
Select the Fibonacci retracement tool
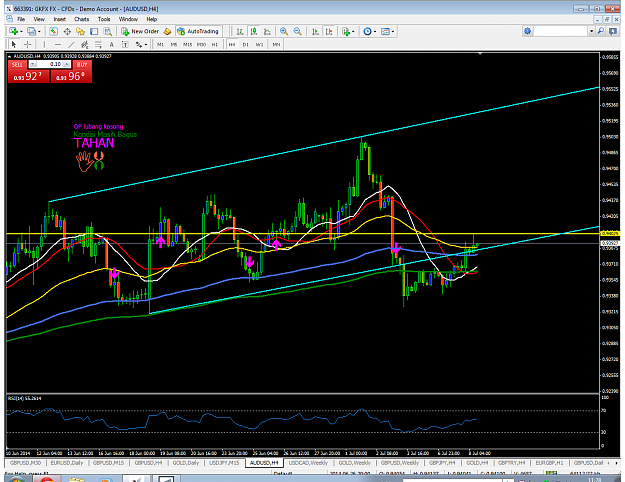(x=98, y=44)
